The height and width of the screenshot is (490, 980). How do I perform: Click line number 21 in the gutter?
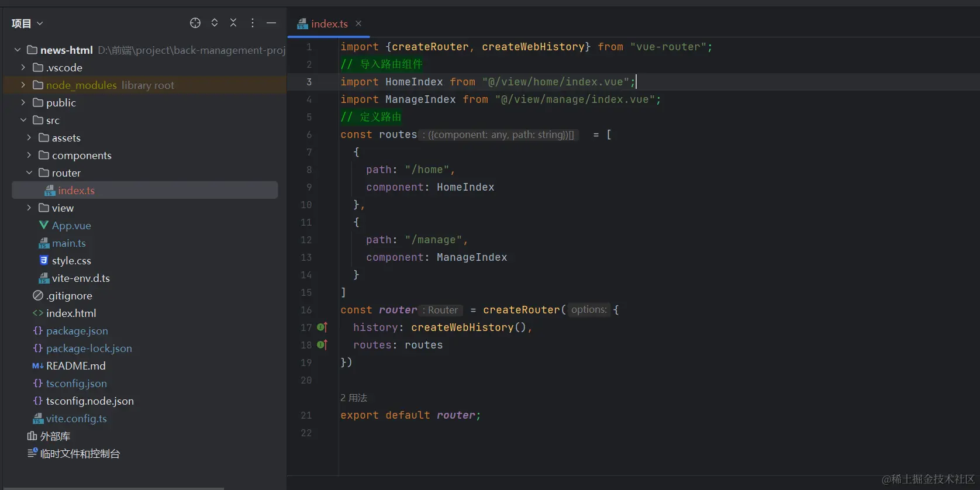[x=306, y=415]
